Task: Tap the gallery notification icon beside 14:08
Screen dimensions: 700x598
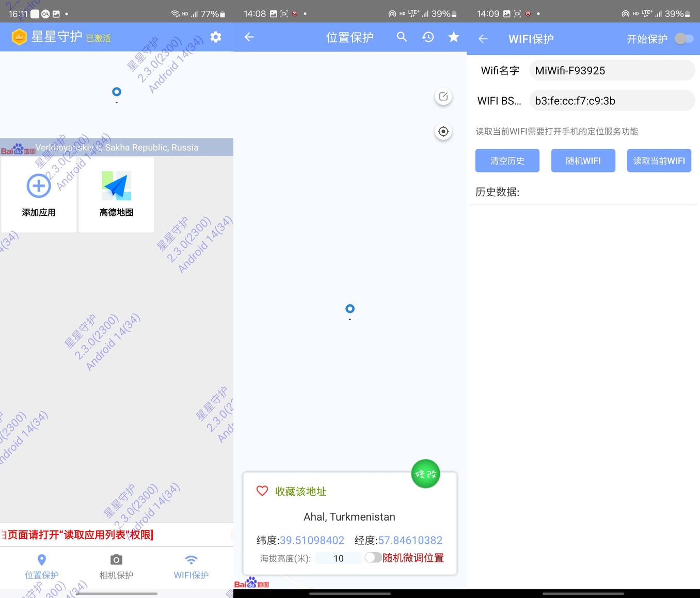Action: pos(273,14)
